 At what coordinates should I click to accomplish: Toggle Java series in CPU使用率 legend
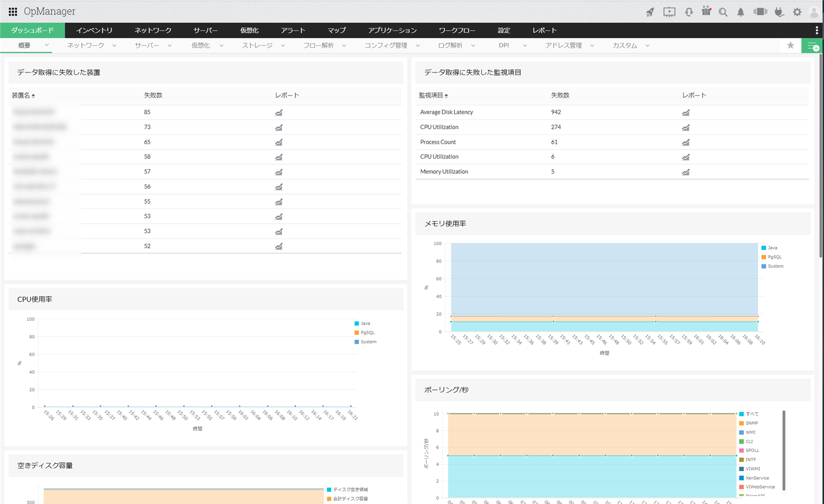[x=365, y=324]
